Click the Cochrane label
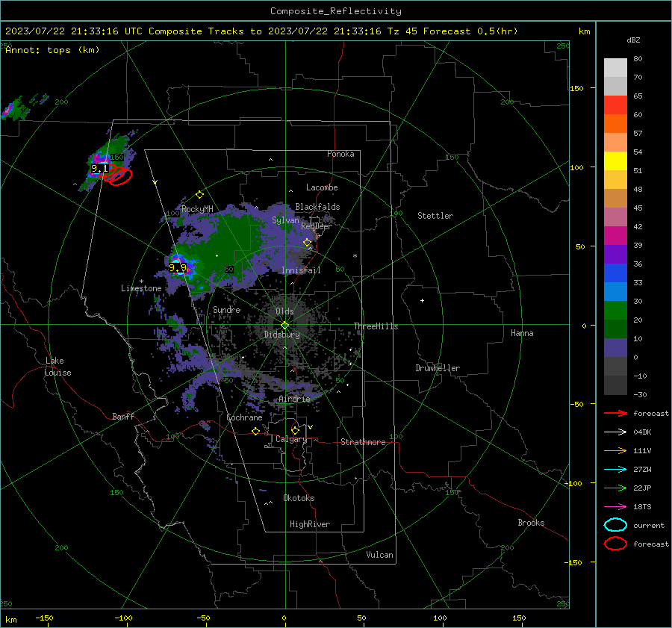 click(244, 417)
